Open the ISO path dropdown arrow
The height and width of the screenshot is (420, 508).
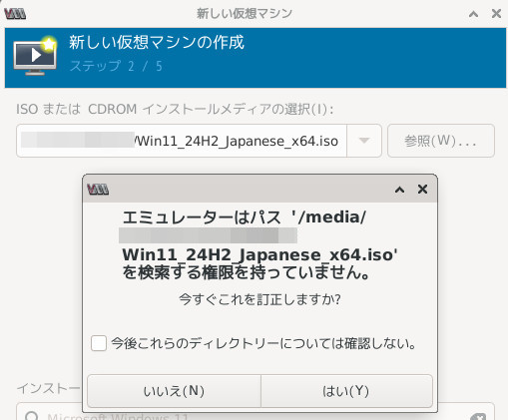(364, 141)
